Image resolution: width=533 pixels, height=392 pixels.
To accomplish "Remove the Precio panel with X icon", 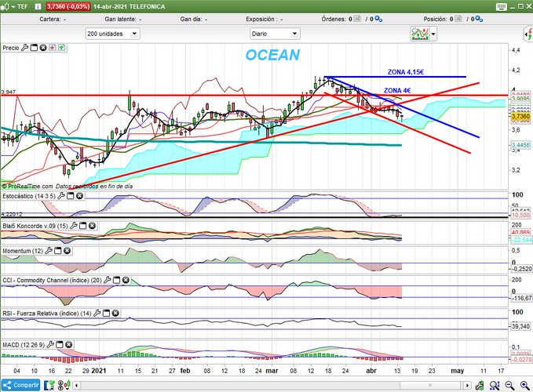I will point(43,48).
